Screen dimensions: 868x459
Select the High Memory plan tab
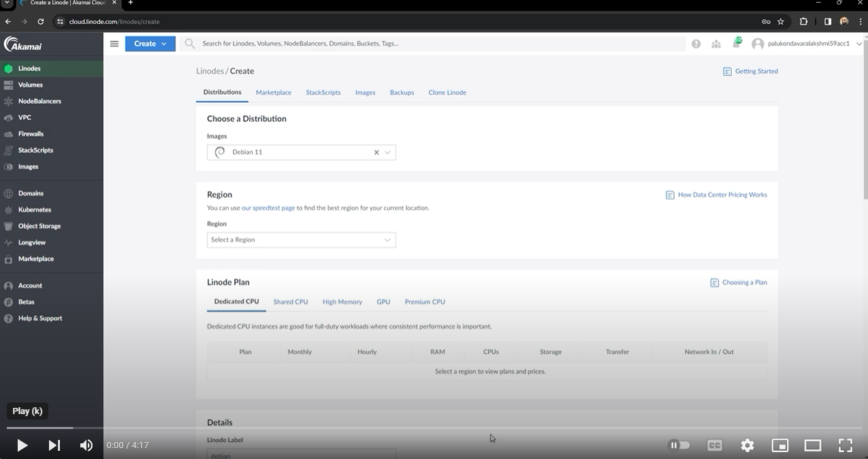[x=342, y=302]
